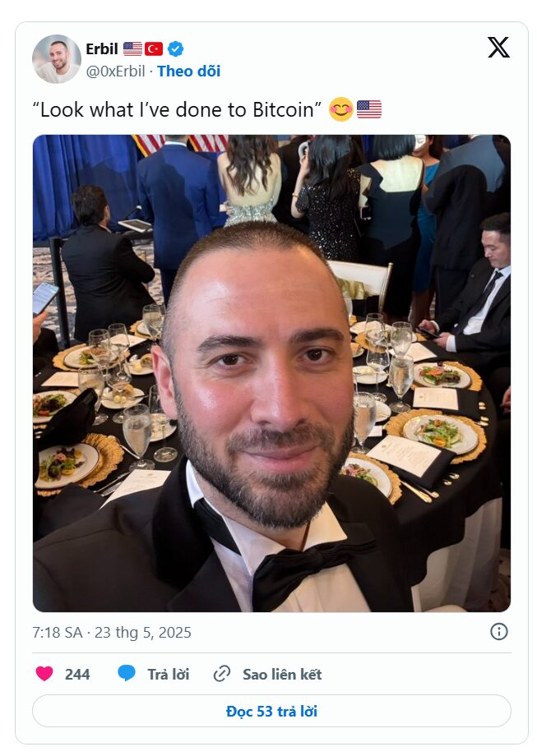Click the X logo icon

(x=498, y=48)
